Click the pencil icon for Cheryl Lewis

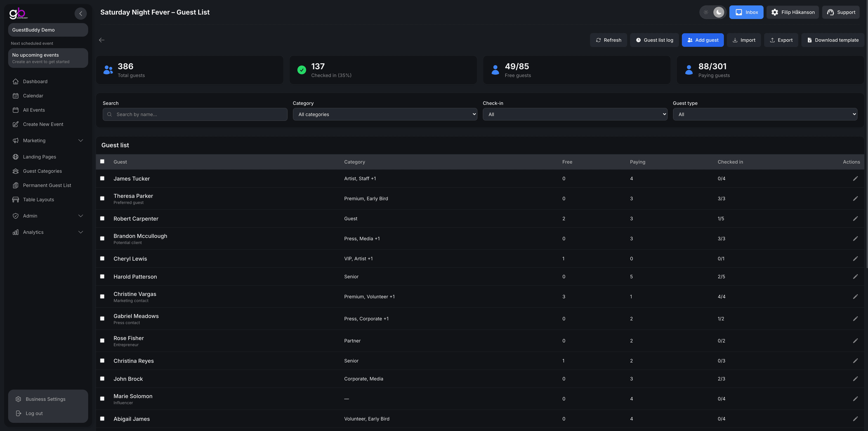click(855, 259)
